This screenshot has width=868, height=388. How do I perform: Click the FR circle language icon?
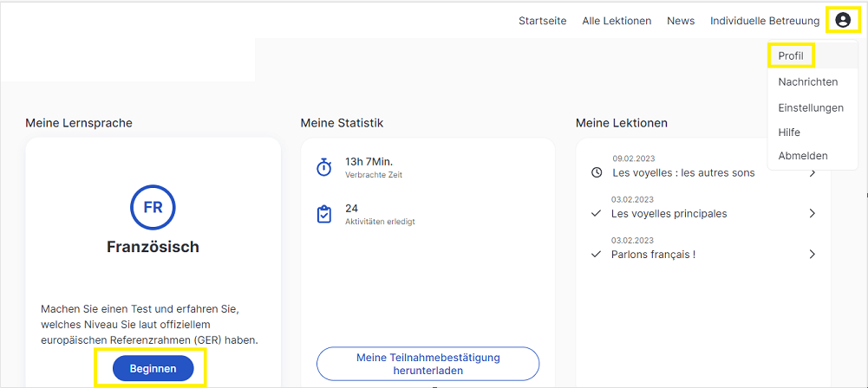[x=153, y=207]
